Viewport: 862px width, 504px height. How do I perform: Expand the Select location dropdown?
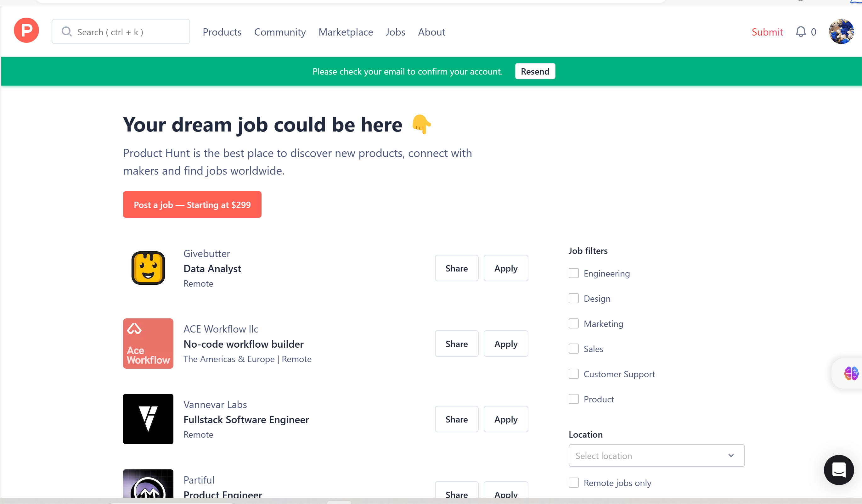[656, 456]
